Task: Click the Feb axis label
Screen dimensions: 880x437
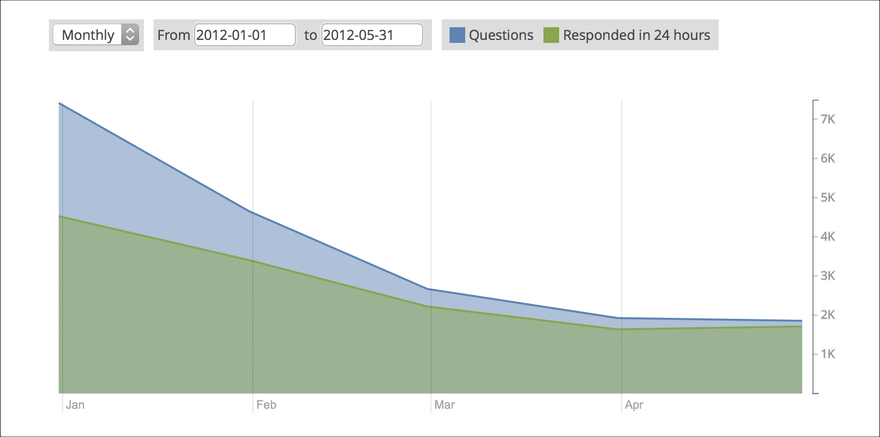Action: 266,404
